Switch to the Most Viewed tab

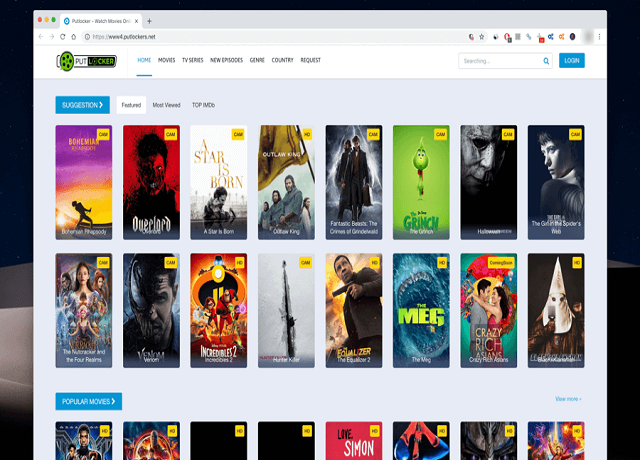(x=166, y=104)
